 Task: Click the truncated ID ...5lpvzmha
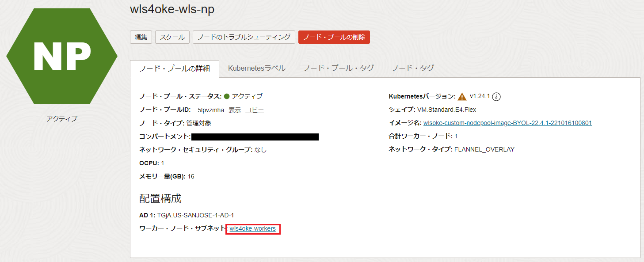208,110
